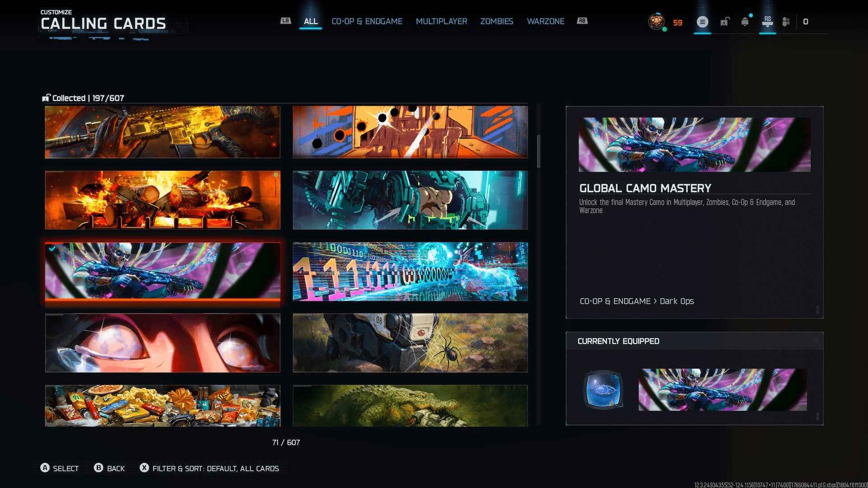The height and width of the screenshot is (488, 868).
Task: Click the LB bumper prompt icon
Action: click(286, 21)
